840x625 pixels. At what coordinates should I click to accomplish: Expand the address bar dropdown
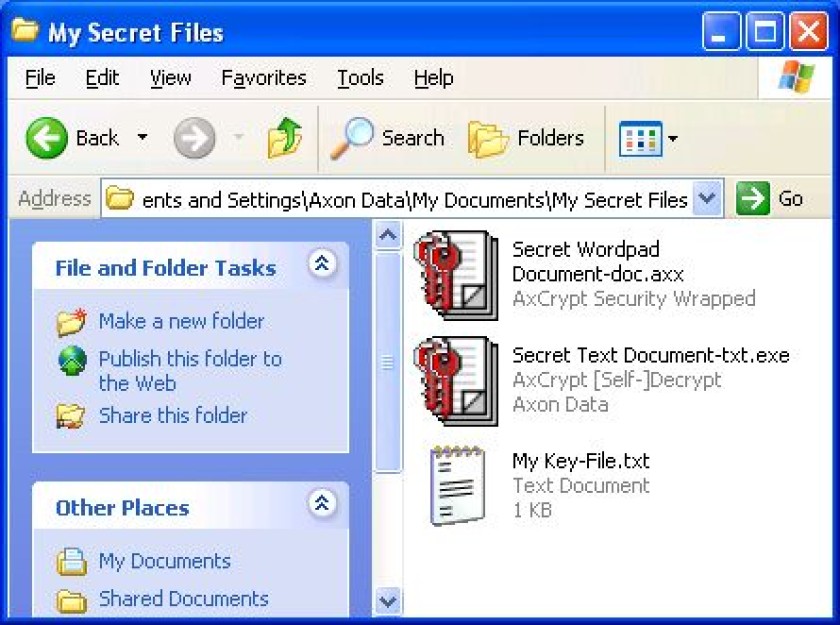tap(707, 199)
